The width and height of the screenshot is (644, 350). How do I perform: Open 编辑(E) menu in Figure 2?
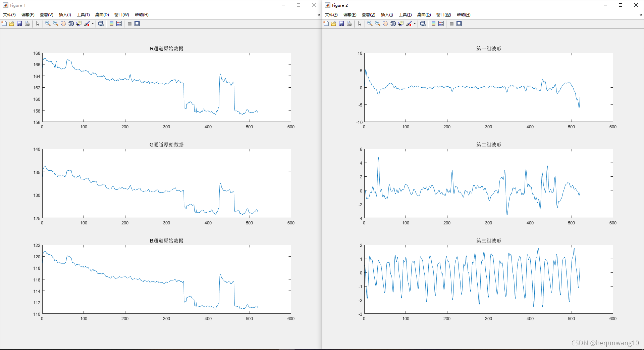click(x=350, y=15)
